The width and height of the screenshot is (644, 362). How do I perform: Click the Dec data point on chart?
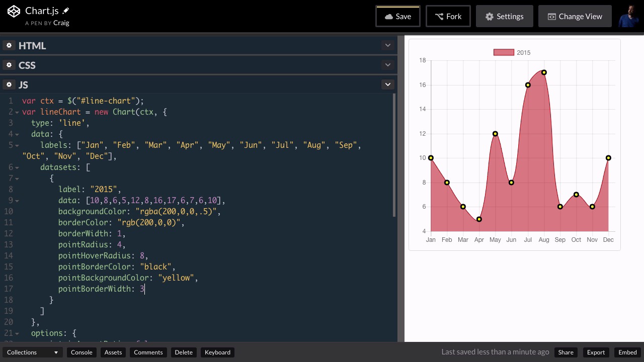click(x=608, y=158)
